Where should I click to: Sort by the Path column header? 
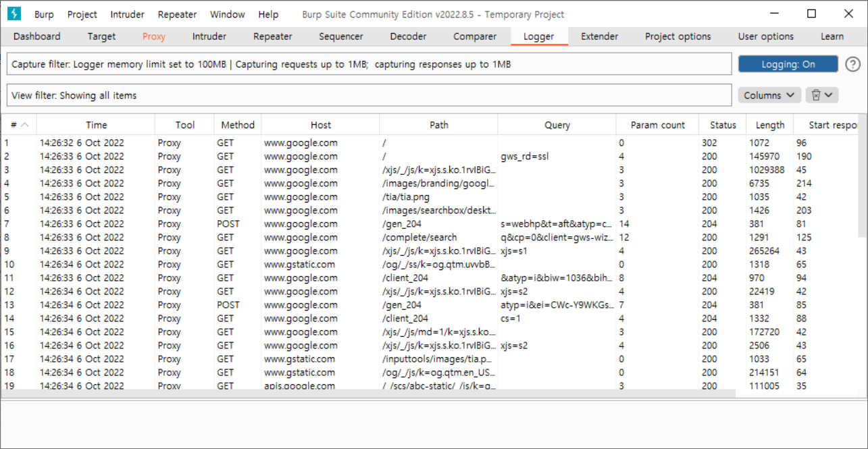439,125
